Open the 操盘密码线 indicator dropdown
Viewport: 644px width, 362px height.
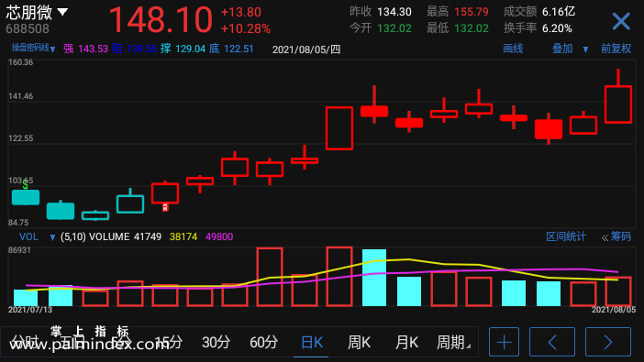pos(33,49)
